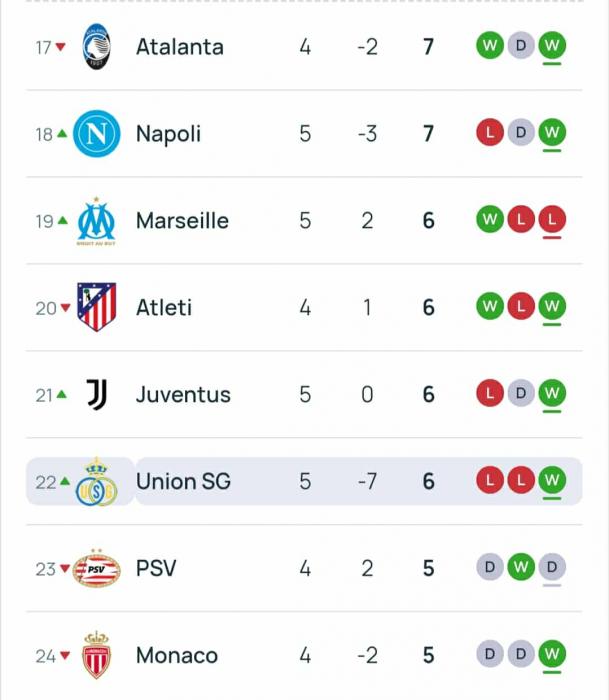
Task: Click the Union SG crest
Action: tap(97, 482)
